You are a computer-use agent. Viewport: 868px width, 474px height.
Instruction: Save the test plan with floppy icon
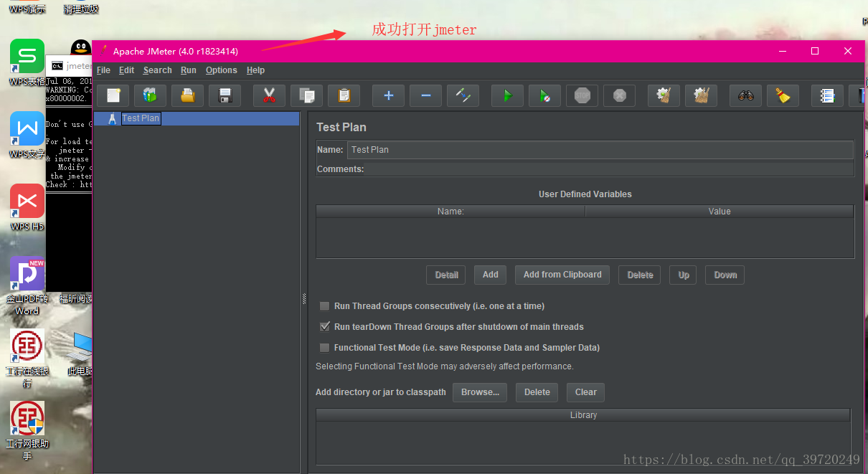click(x=225, y=95)
